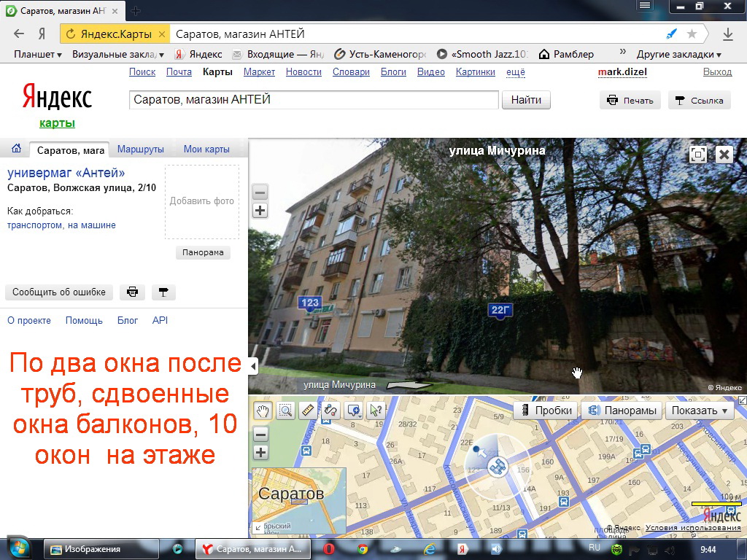Screen dimensions: 747x560
Task: Click the home icon tab
Action: [16, 149]
